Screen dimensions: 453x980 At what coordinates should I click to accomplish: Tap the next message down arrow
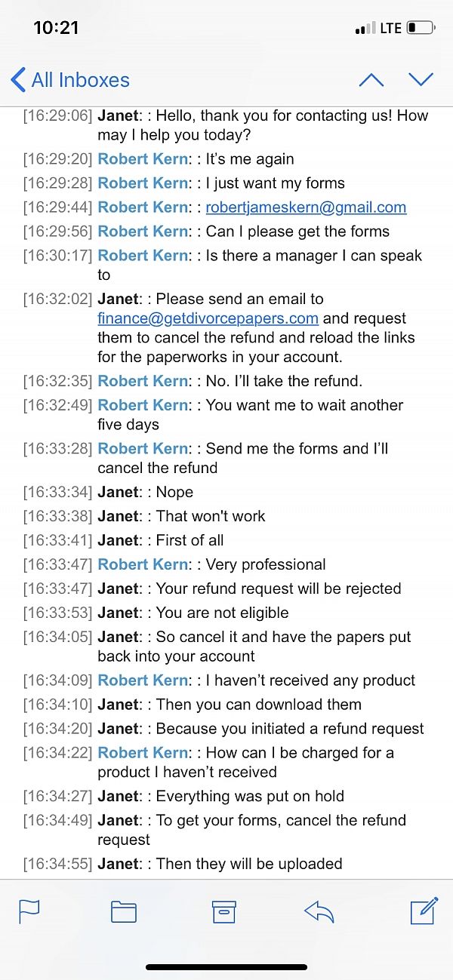coord(421,80)
